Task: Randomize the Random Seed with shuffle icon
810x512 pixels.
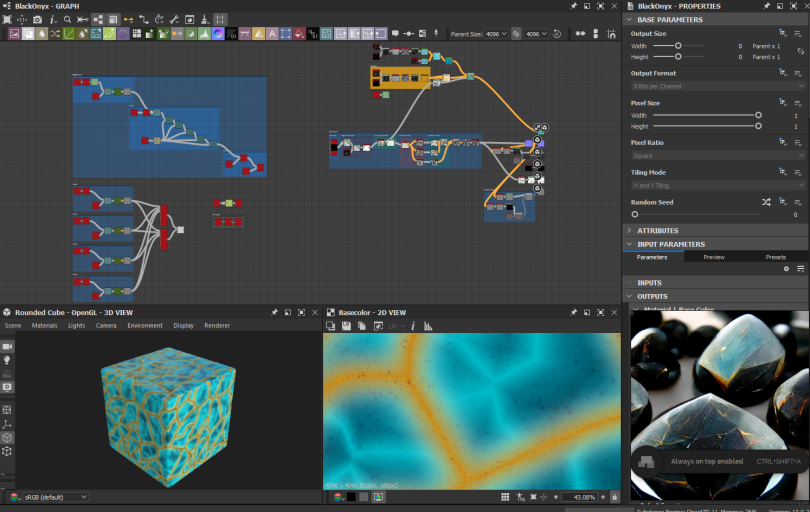Action: point(766,202)
